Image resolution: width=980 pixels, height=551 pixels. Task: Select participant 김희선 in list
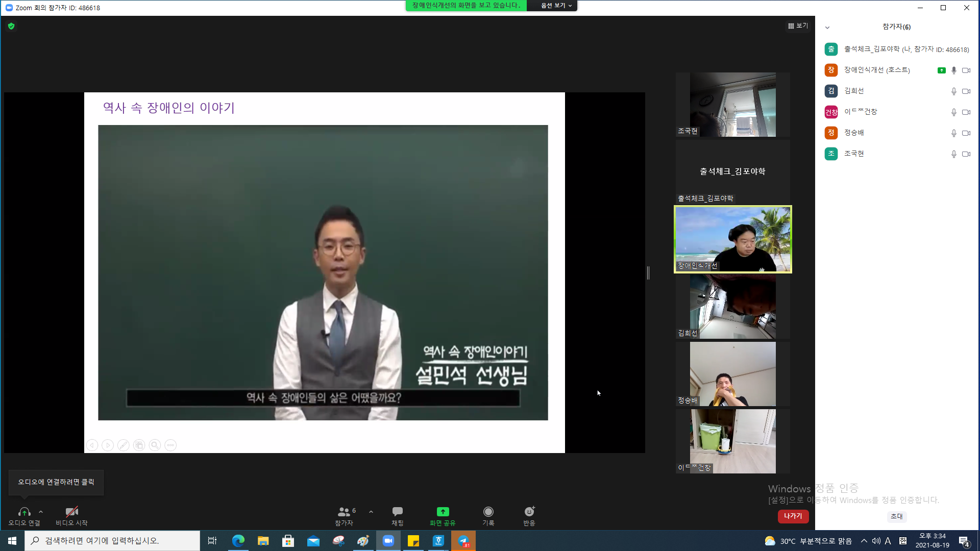pyautogui.click(x=897, y=91)
